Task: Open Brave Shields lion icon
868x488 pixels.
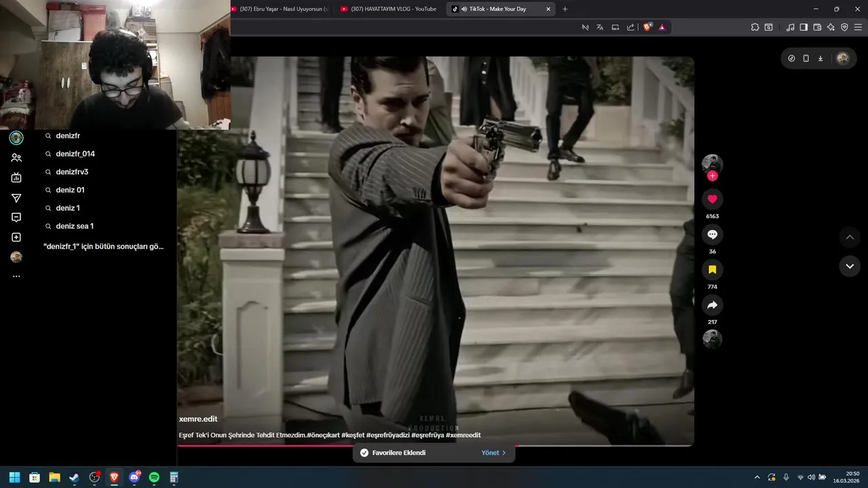Action: pyautogui.click(x=648, y=27)
